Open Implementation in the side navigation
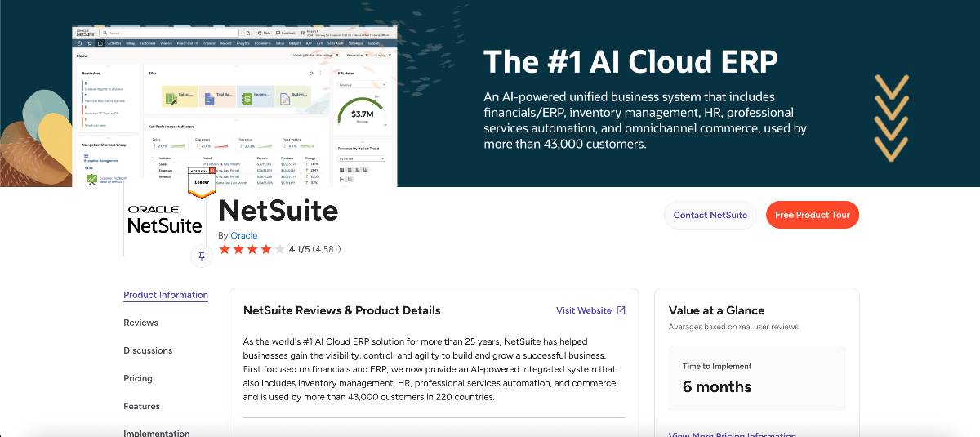 157,433
